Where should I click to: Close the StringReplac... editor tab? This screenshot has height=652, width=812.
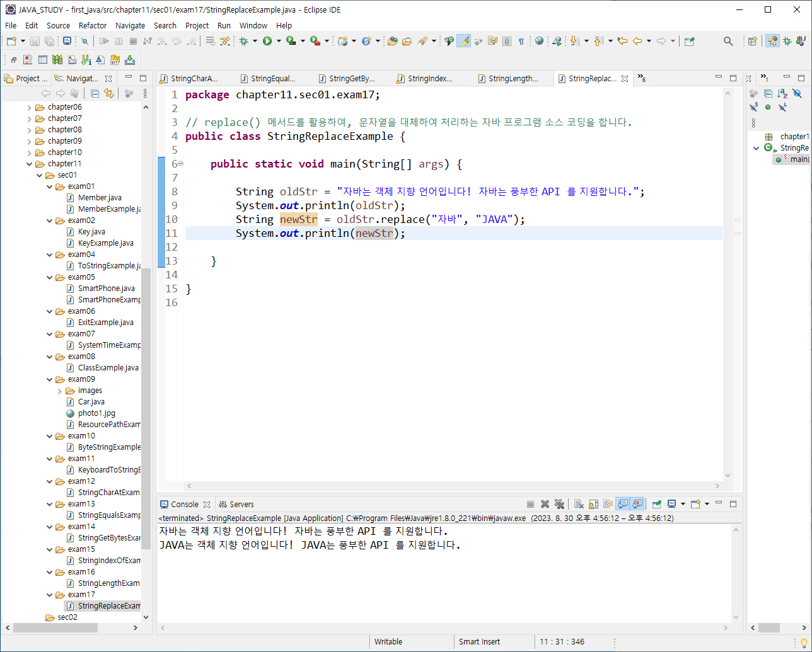coord(625,79)
